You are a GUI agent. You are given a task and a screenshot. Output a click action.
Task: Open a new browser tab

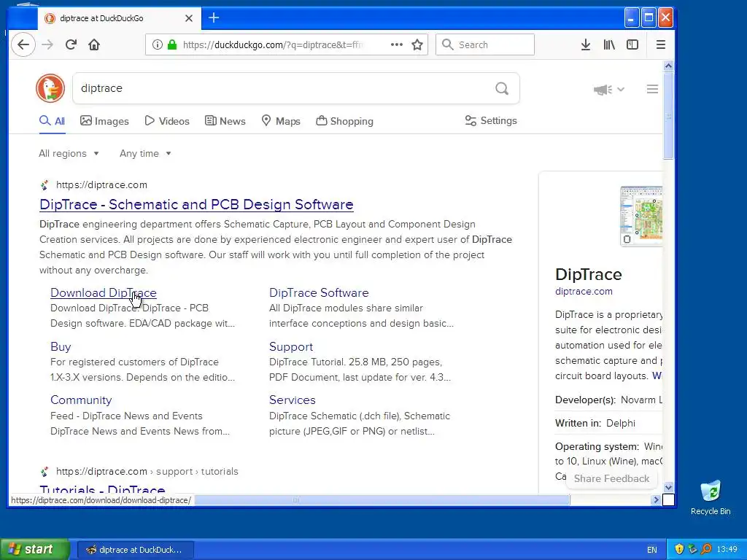(x=214, y=18)
